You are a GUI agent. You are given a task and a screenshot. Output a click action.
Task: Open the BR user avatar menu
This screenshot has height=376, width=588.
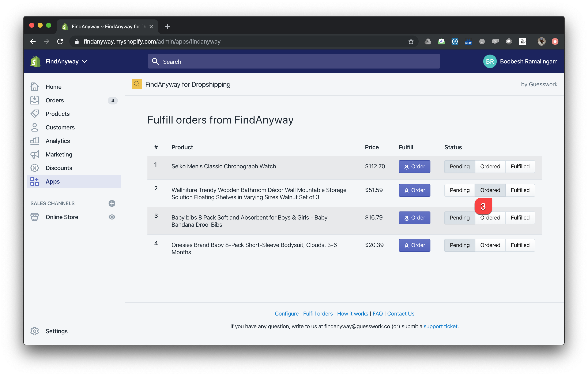pos(490,61)
